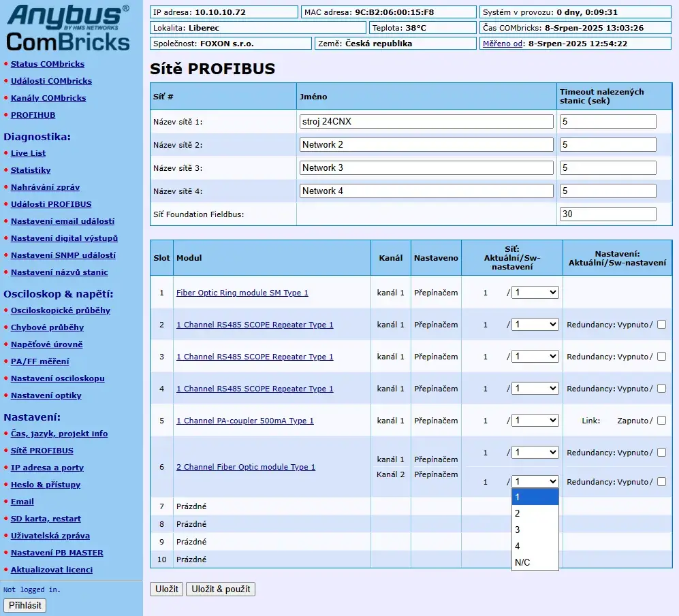Click the Uložit & použít button
The width and height of the screenshot is (679, 616).
pos(221,589)
